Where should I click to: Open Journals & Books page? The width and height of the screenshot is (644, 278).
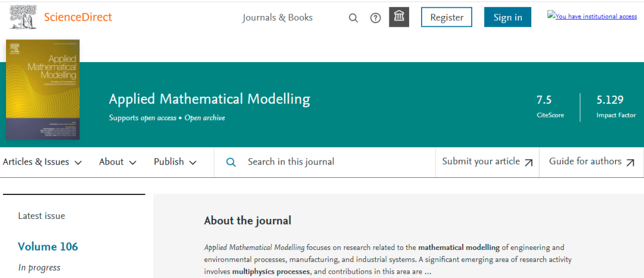coord(277,17)
